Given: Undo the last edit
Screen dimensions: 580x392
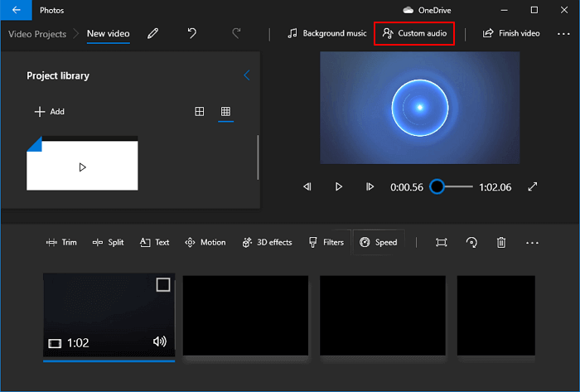Looking at the screenshot, I should (192, 34).
